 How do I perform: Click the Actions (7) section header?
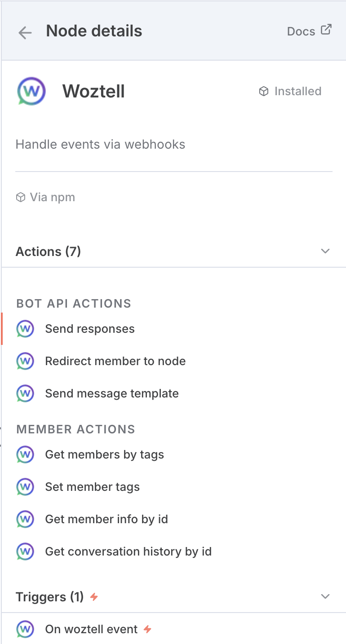pyautogui.click(x=49, y=251)
